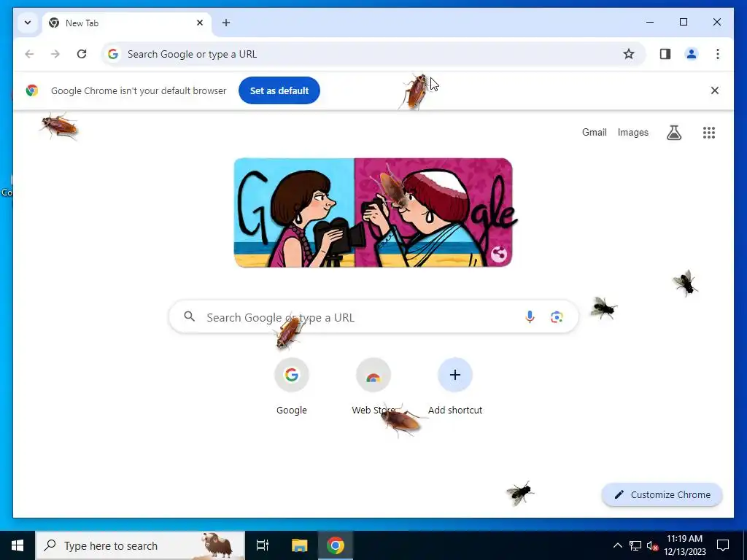Open the Chrome three-dot menu
747x560 pixels.
click(718, 54)
